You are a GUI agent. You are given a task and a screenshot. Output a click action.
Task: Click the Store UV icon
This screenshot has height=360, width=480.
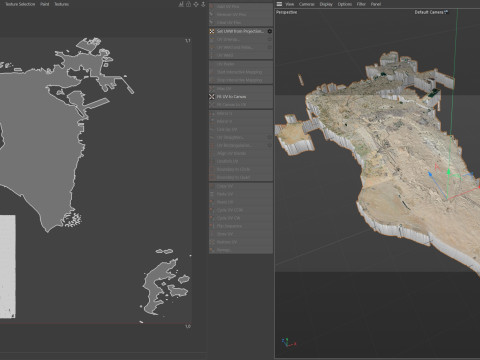[212, 234]
